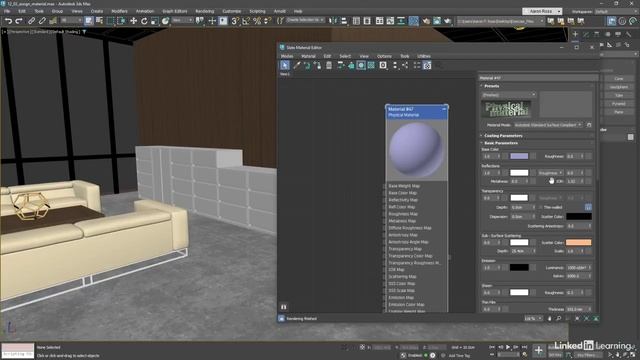Click Lay Out Children icon
This screenshot has height=360, width=640.
(x=405, y=65)
